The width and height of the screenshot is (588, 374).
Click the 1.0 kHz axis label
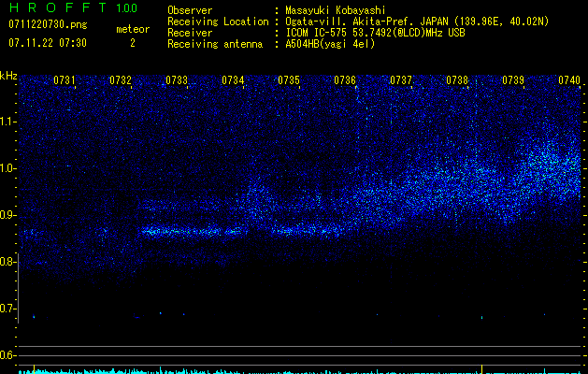(x=7, y=168)
